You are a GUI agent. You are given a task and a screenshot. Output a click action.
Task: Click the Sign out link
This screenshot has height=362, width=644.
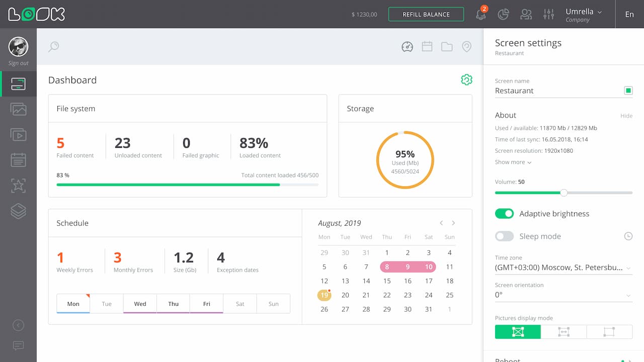click(18, 63)
